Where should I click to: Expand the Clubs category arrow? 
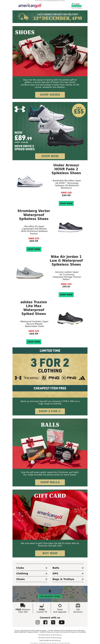(x=46, y=568)
